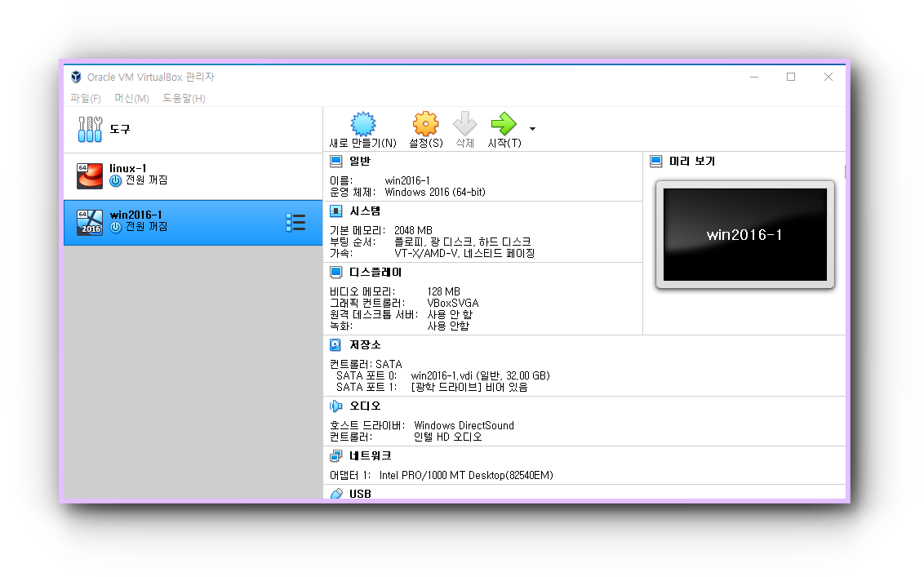This screenshot has height=577, width=924.
Task: Select the linux-1 virtual machine
Action: pyautogui.click(x=193, y=175)
